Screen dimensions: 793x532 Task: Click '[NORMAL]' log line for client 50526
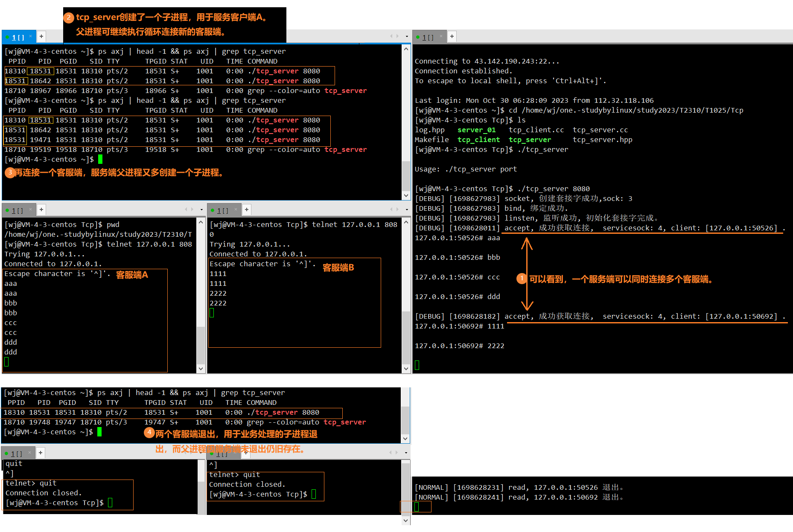(519, 487)
